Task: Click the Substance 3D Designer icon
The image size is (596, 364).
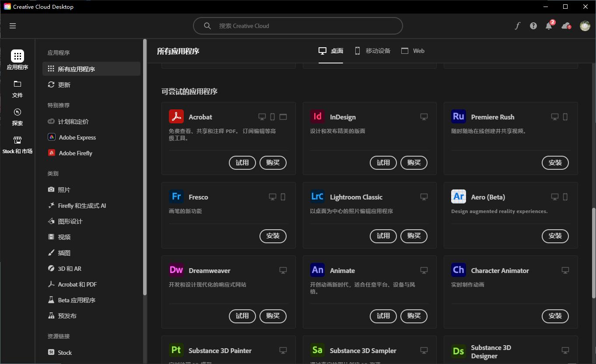Action: 459,351
